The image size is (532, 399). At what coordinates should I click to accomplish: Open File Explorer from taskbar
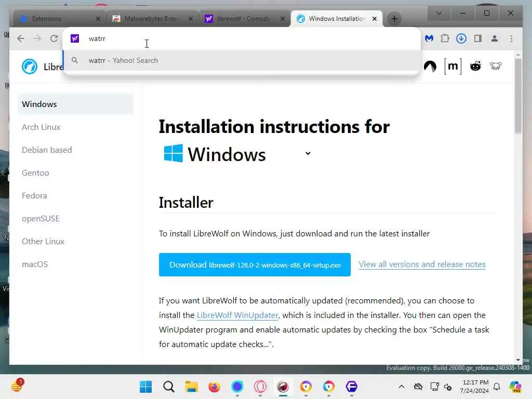(x=191, y=387)
